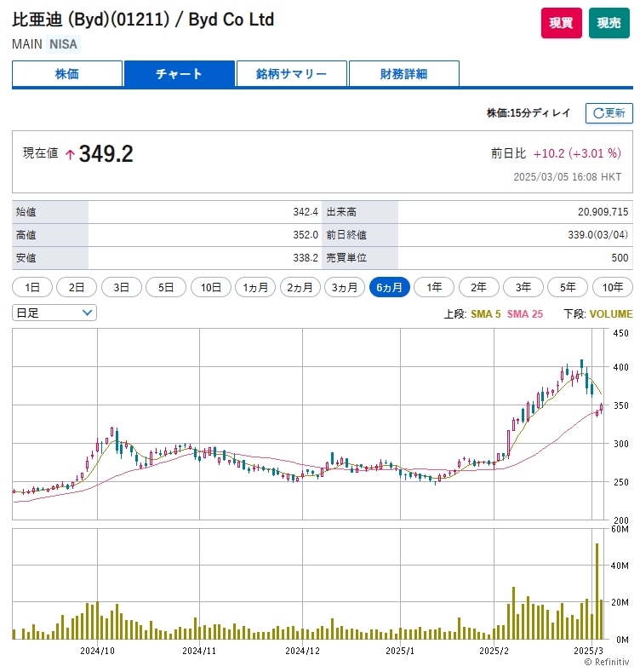Click the 更新 refresh button
640x672 pixels.
coord(609,113)
